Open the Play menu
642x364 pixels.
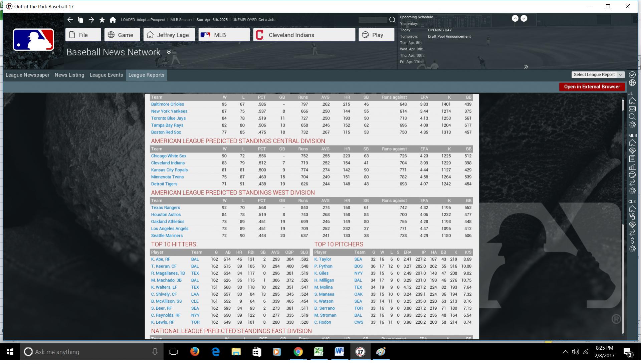pyautogui.click(x=376, y=35)
